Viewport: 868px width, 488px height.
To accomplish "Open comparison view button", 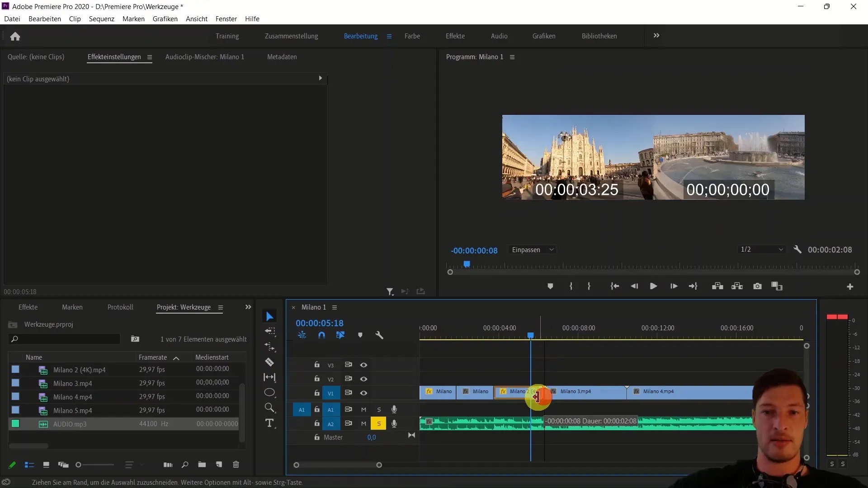I will point(777,286).
